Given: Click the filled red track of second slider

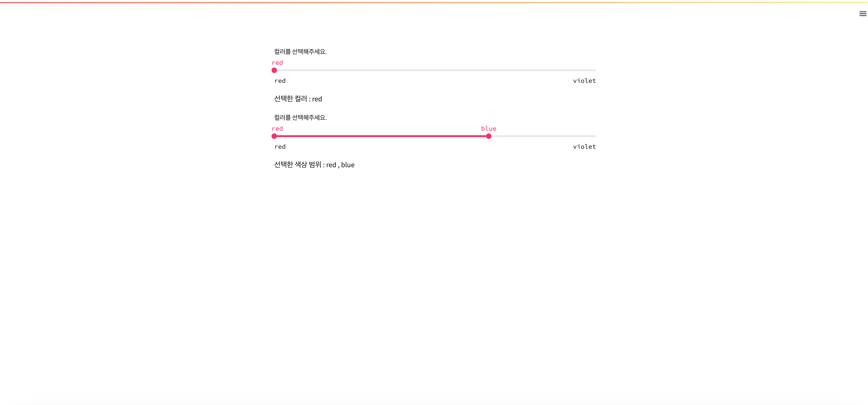Looking at the screenshot, I should pyautogui.click(x=381, y=136).
